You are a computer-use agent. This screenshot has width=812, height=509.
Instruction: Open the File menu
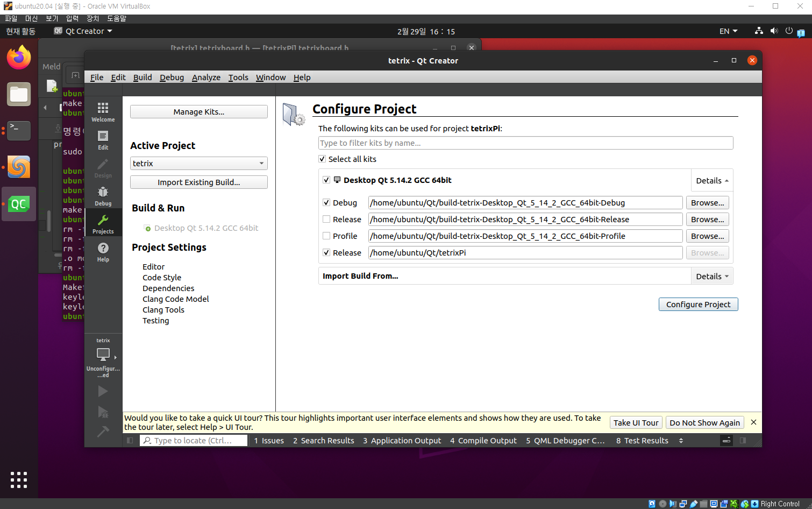click(x=97, y=77)
